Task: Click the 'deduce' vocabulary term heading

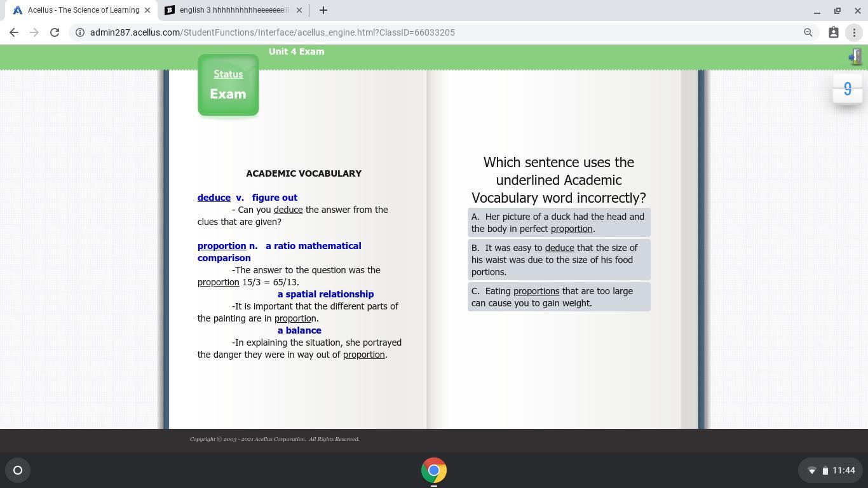Action: 214,198
